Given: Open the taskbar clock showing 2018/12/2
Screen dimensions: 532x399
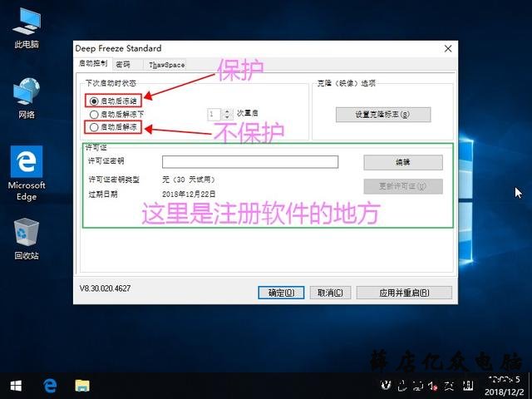Looking at the screenshot, I should click(x=504, y=386).
